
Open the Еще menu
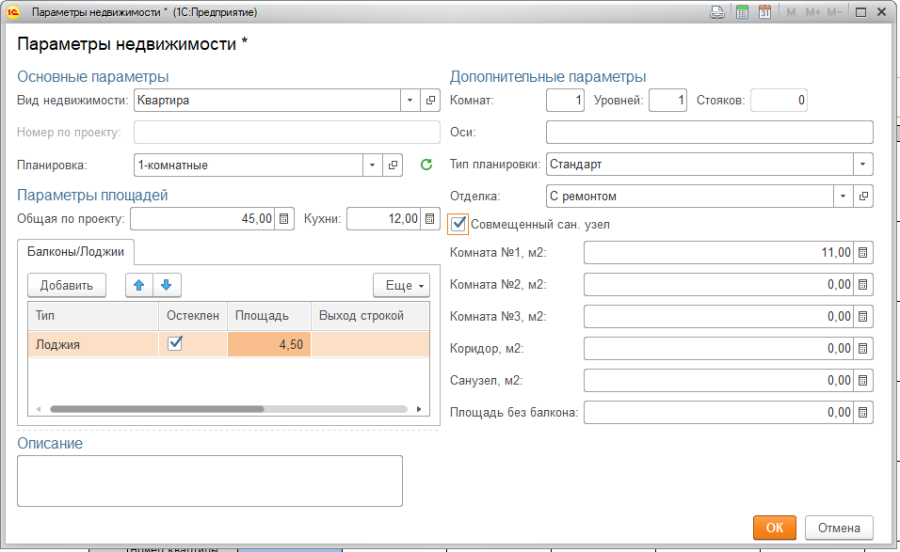pyautogui.click(x=400, y=286)
